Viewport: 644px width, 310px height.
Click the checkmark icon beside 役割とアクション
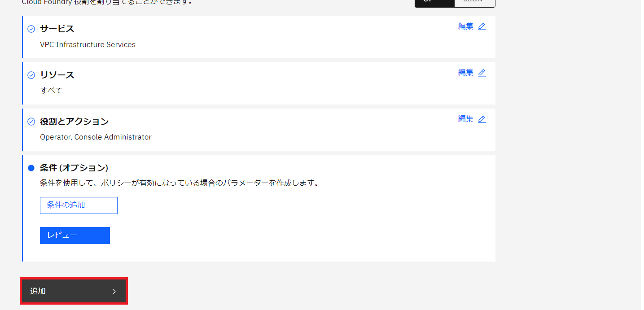click(x=31, y=122)
